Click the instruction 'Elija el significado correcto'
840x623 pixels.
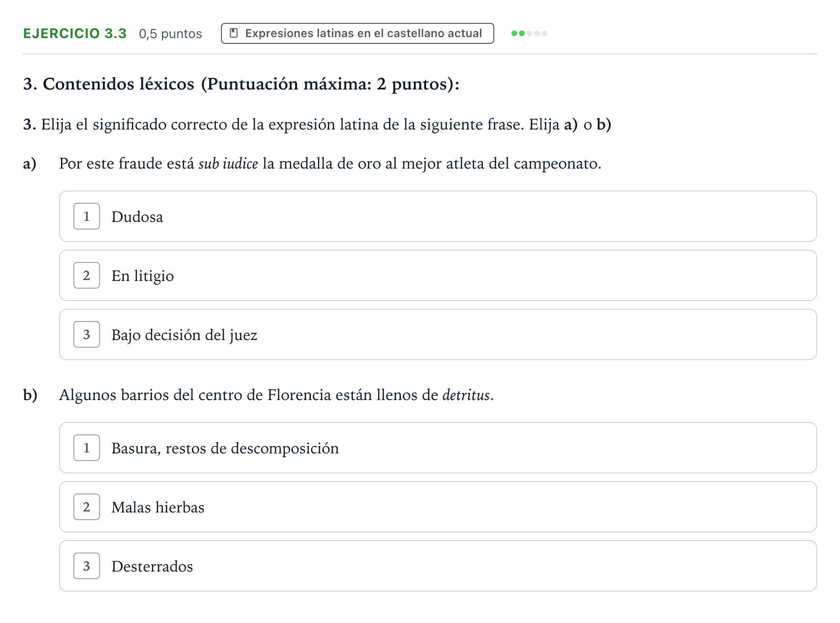click(x=317, y=124)
